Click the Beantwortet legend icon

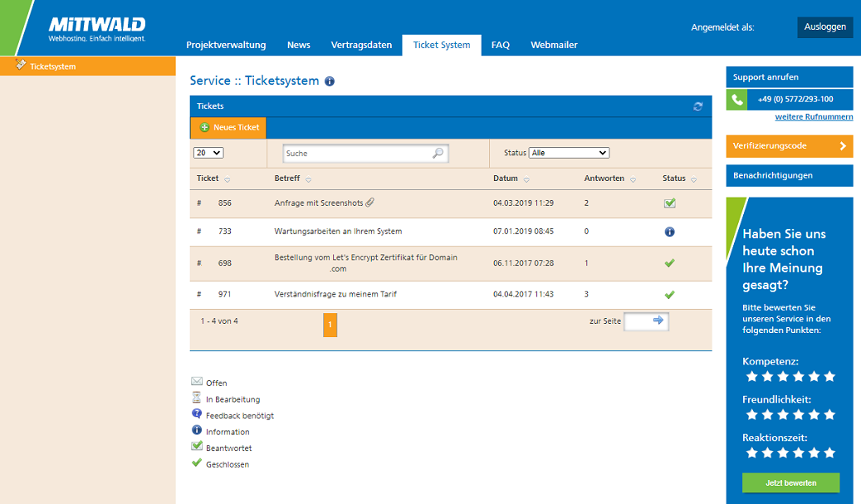pyautogui.click(x=197, y=445)
